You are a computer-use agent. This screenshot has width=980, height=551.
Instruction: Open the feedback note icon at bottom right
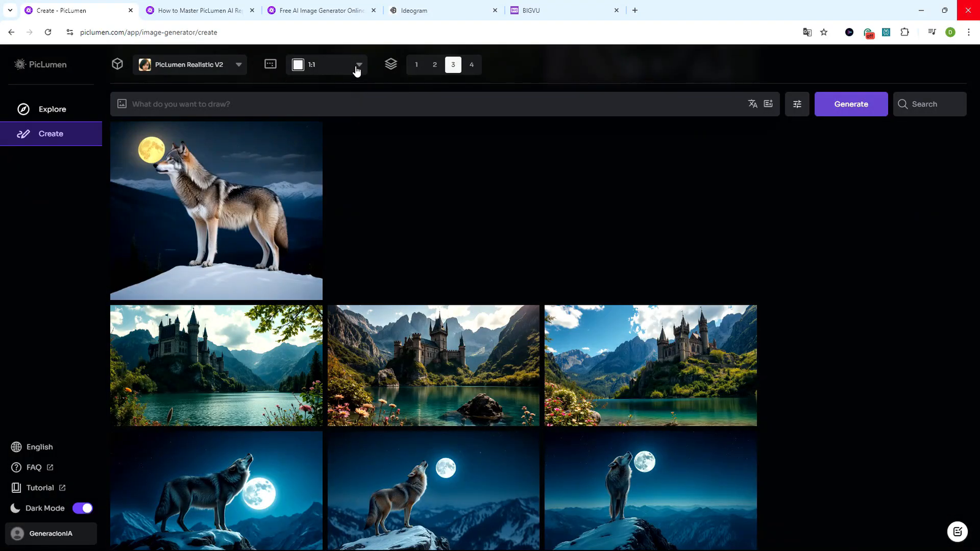tap(957, 531)
